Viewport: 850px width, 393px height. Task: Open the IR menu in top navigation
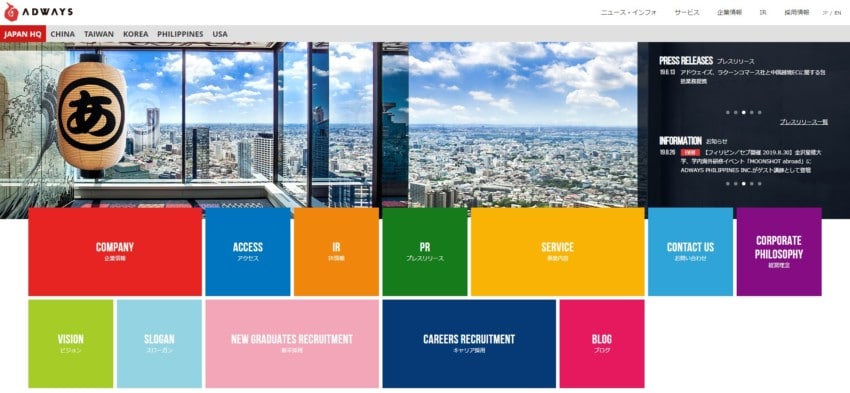click(x=763, y=12)
